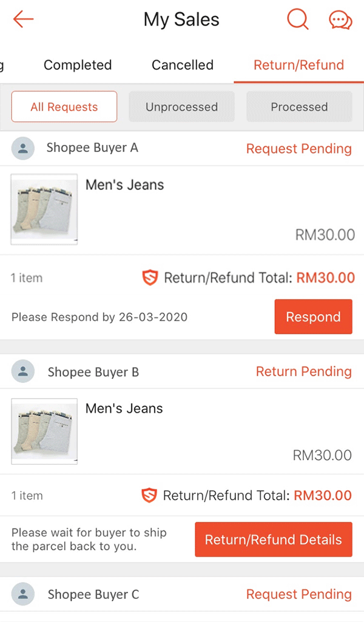Enable the Unprocessed filter
The image size is (364, 622).
click(x=181, y=106)
